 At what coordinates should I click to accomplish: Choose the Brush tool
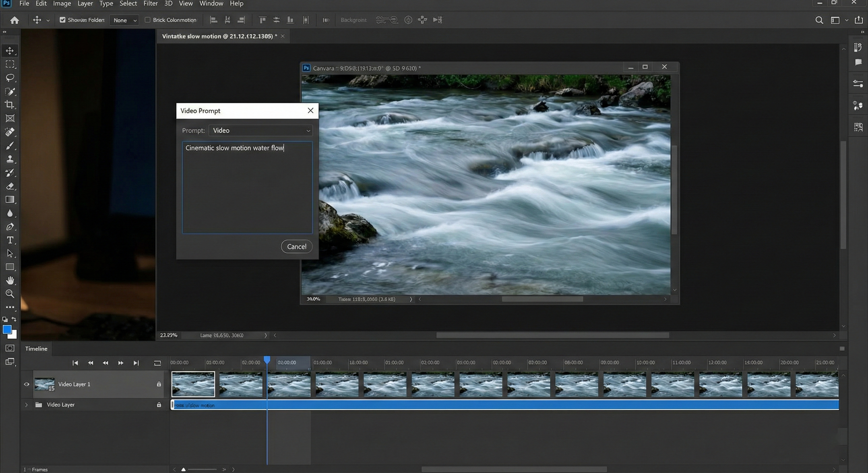coord(10,146)
